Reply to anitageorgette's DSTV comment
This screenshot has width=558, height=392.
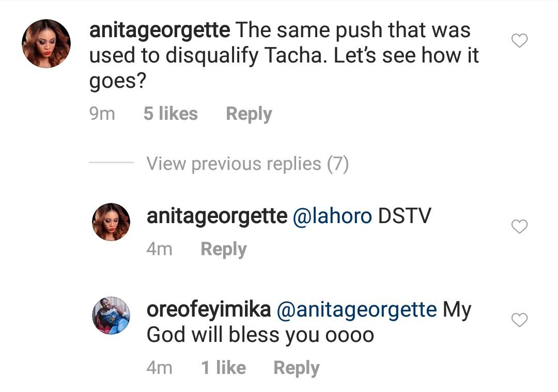(223, 249)
